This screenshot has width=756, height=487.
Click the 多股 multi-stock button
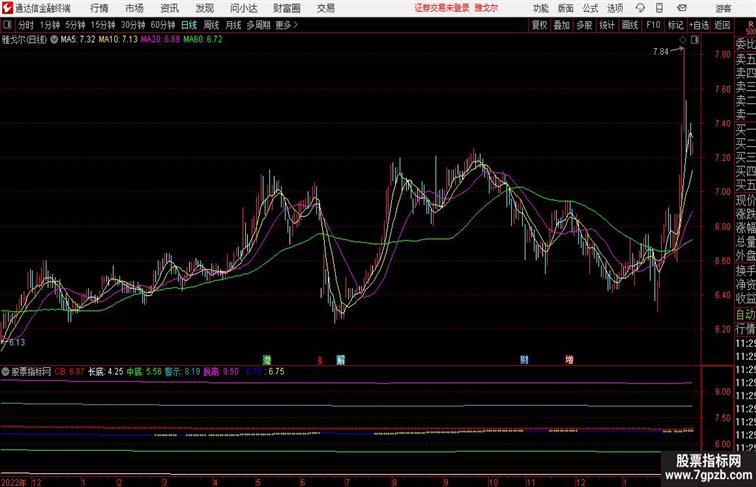[584, 25]
